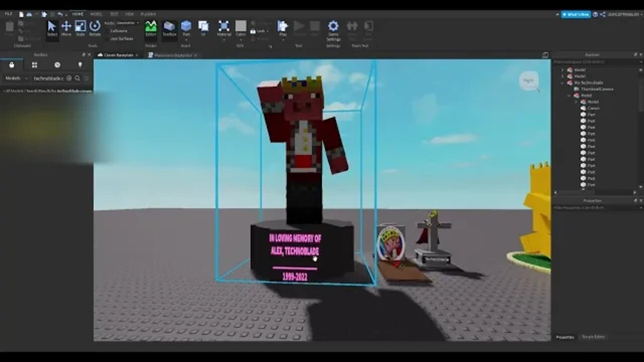Close the Toolbox panel

tap(90, 55)
